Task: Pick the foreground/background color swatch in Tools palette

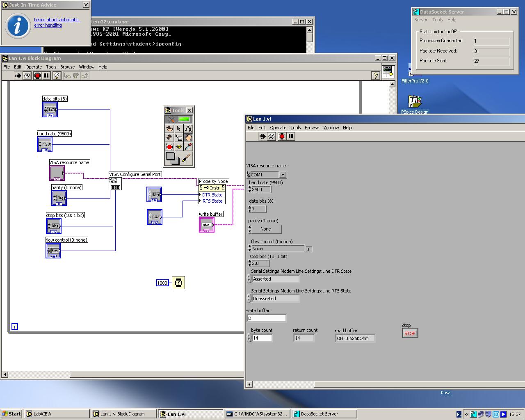Action: 173,158
